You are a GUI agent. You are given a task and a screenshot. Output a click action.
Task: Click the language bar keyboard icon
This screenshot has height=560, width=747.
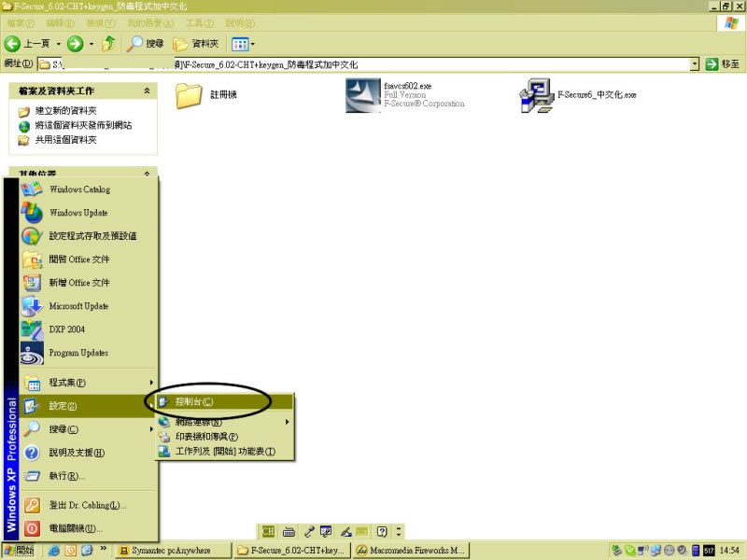pos(289,531)
